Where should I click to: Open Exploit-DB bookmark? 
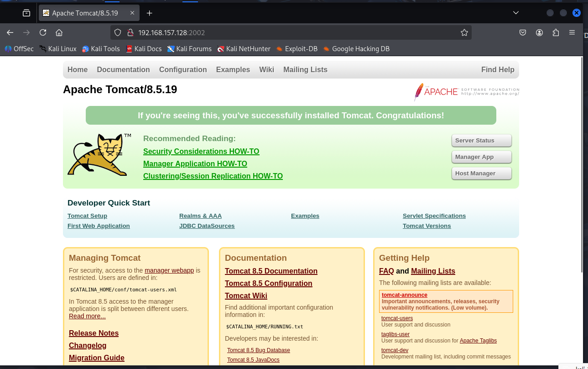point(297,48)
